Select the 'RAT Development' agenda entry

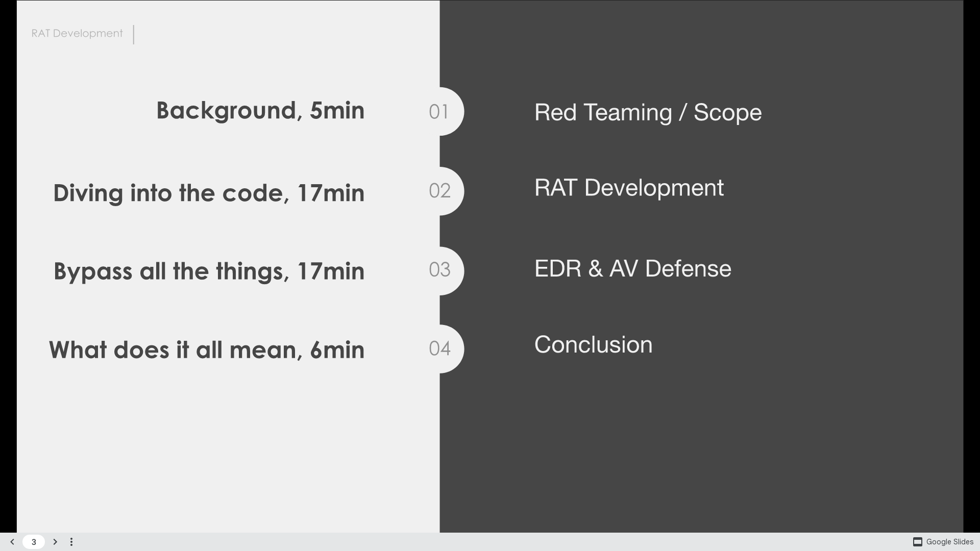point(629,188)
